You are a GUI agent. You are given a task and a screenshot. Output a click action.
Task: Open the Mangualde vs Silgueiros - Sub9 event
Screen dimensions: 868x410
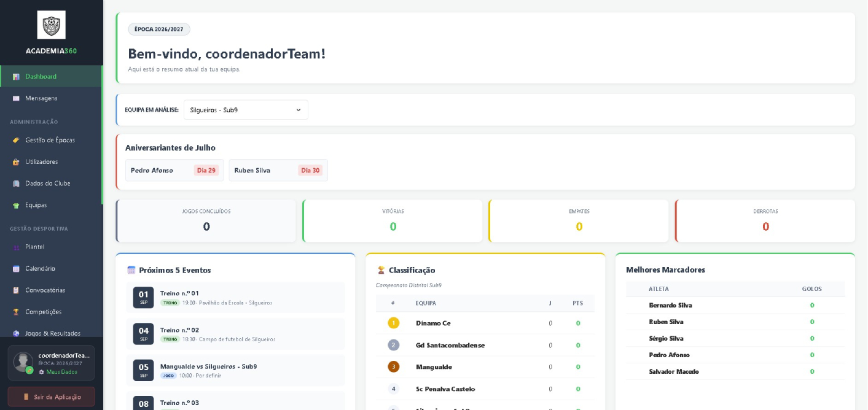[x=235, y=371]
